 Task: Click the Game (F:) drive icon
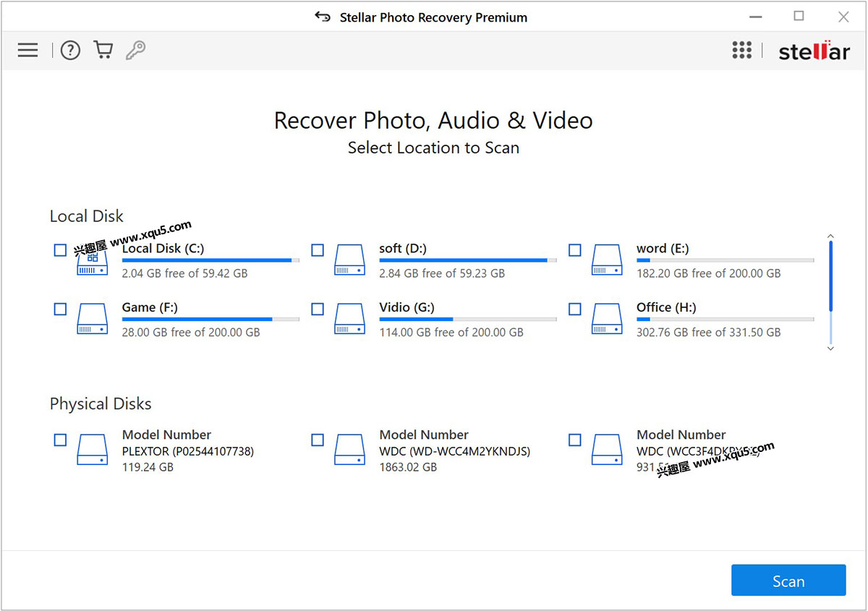click(92, 320)
